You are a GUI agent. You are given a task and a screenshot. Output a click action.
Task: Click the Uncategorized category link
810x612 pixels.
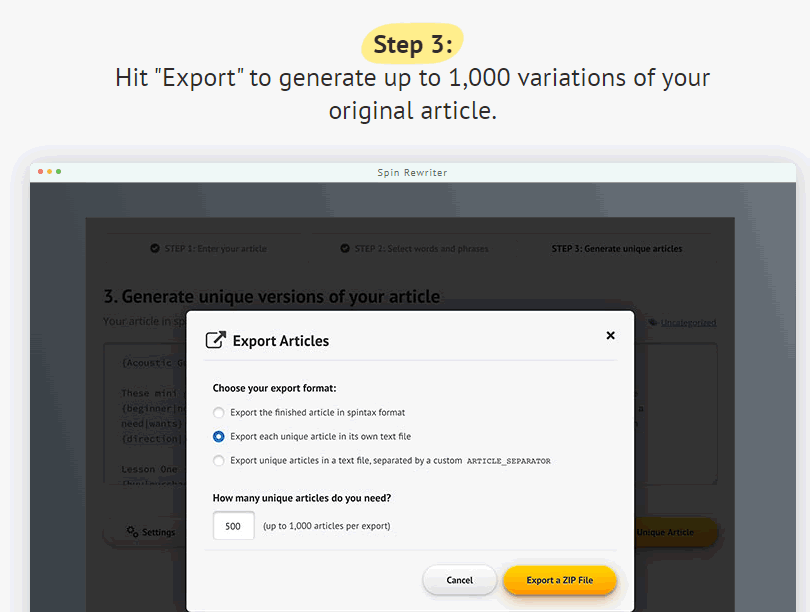688,323
